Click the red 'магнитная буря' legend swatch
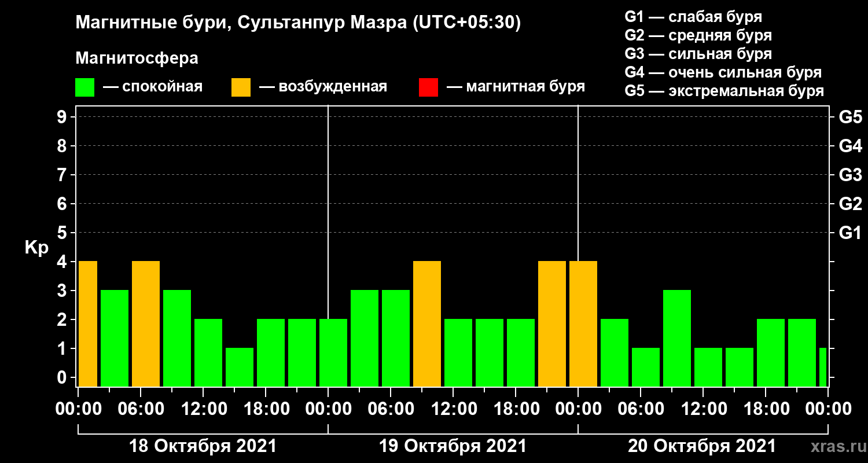The height and width of the screenshot is (463, 868). coord(428,87)
